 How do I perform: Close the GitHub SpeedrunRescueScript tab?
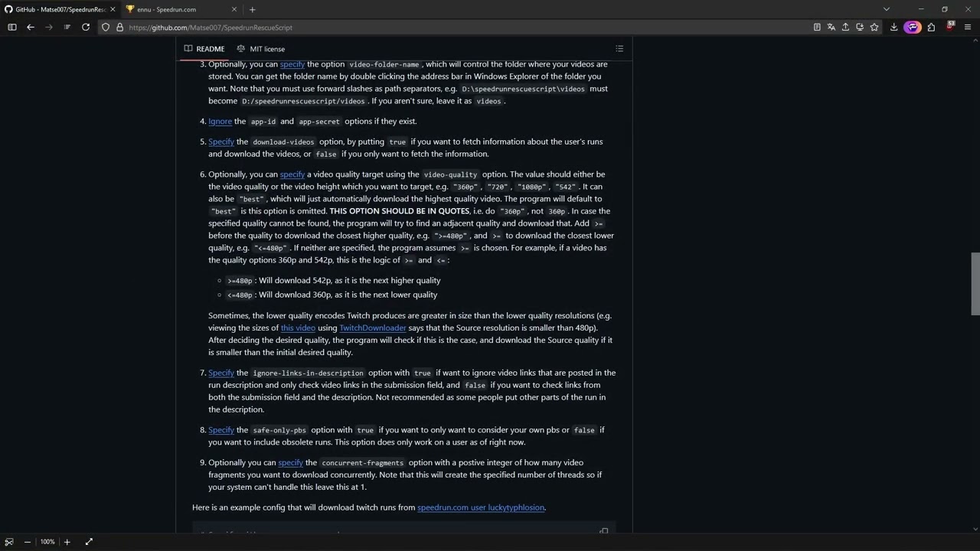pos(113,9)
